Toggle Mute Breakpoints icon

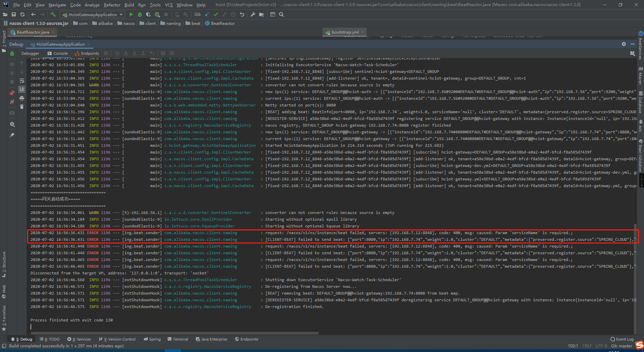coord(12,101)
